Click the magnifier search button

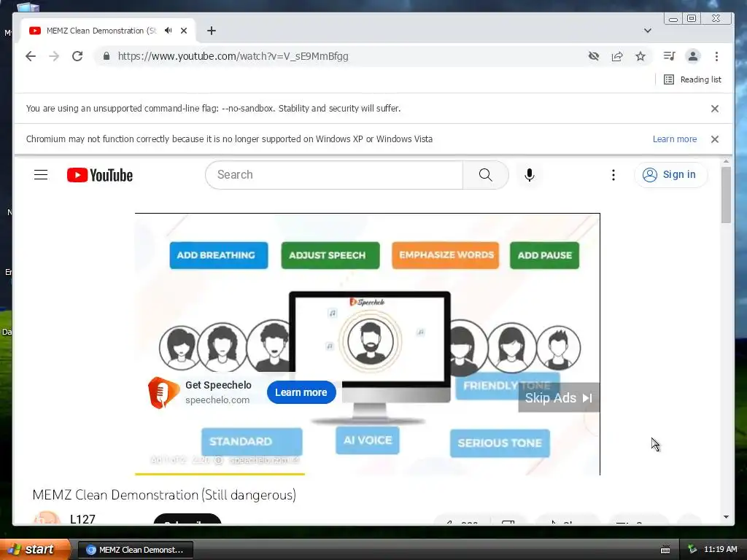pyautogui.click(x=485, y=175)
